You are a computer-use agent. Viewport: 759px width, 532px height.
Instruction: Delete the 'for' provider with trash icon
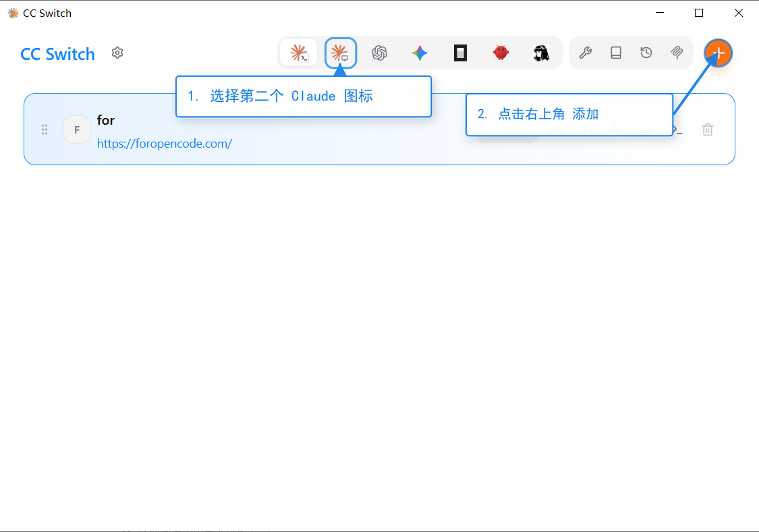tap(708, 129)
